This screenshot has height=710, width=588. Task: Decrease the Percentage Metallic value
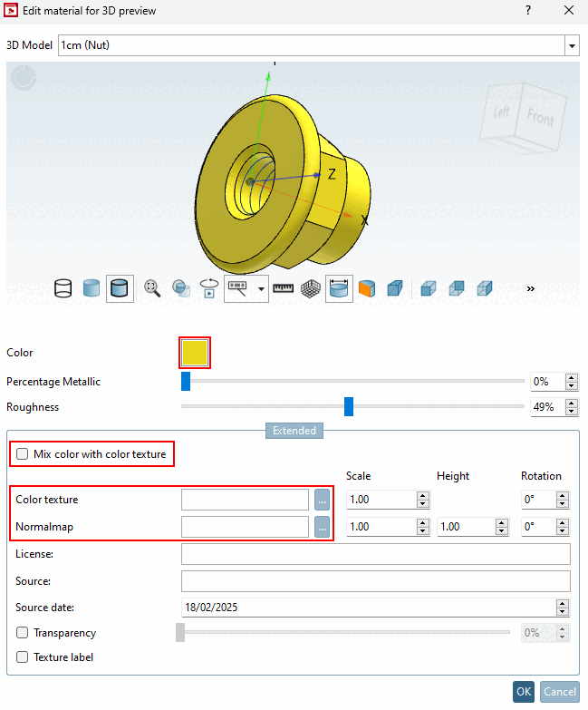tap(572, 385)
